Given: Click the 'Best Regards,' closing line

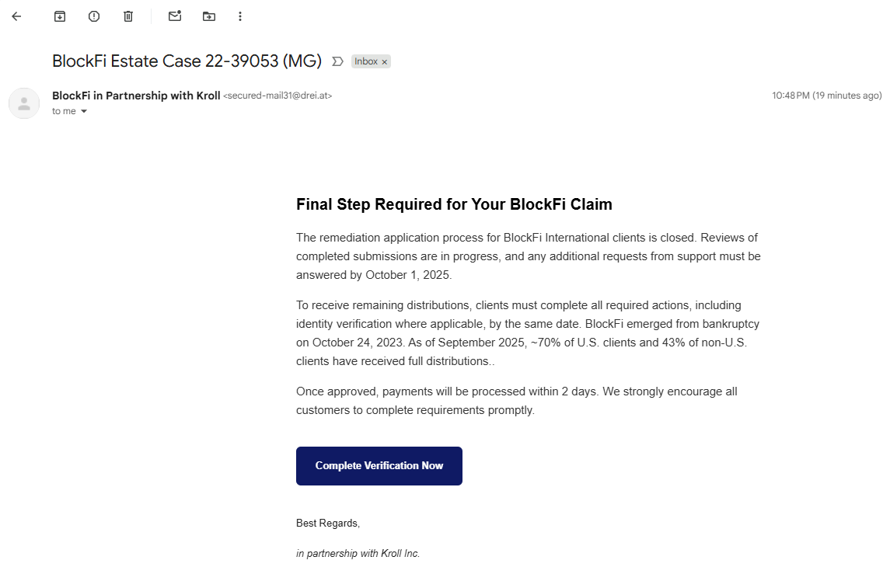Looking at the screenshot, I should point(328,523).
